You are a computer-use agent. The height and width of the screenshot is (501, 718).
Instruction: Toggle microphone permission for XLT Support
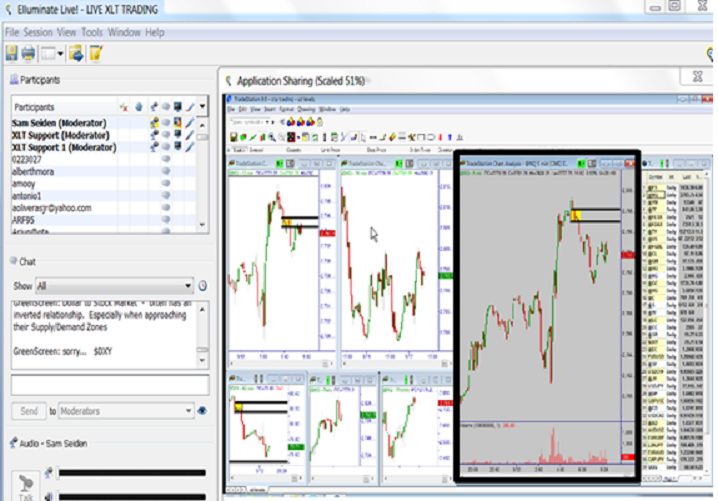coord(155,134)
